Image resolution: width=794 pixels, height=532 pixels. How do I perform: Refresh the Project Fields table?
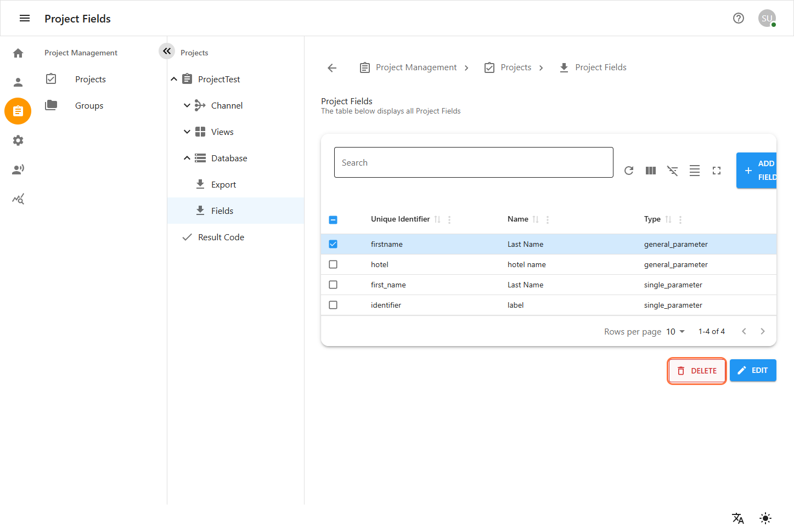[629, 171]
